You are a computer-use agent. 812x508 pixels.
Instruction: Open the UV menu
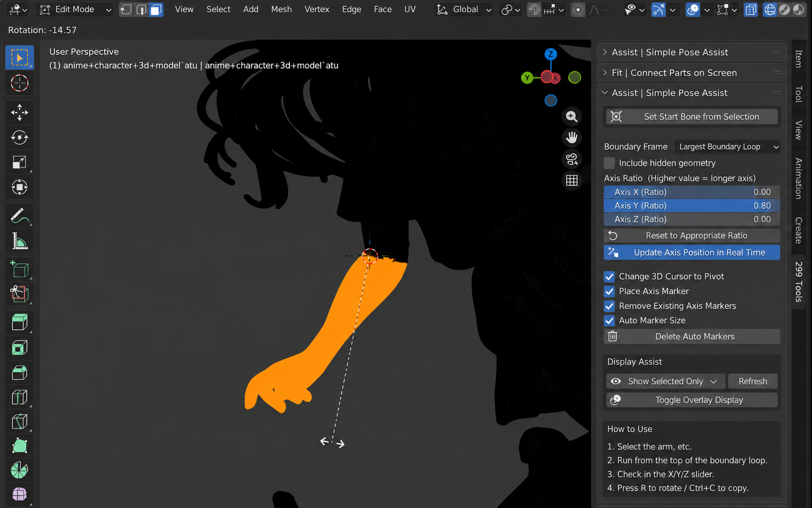click(410, 9)
